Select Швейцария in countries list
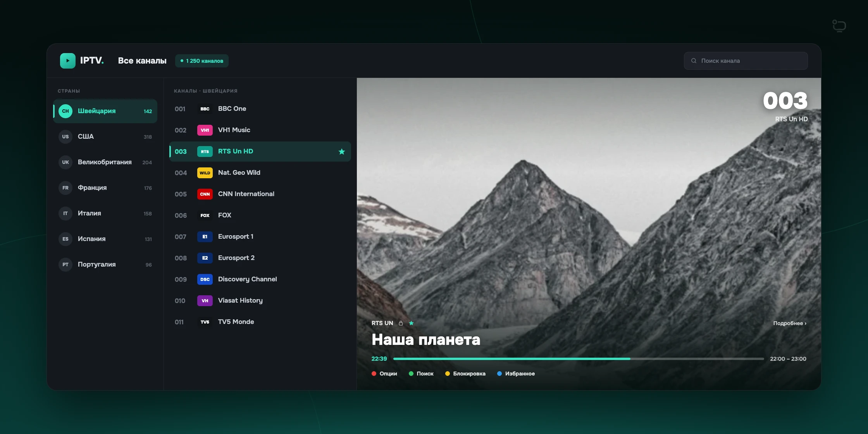Viewport: 868px width, 434px height. pos(105,111)
